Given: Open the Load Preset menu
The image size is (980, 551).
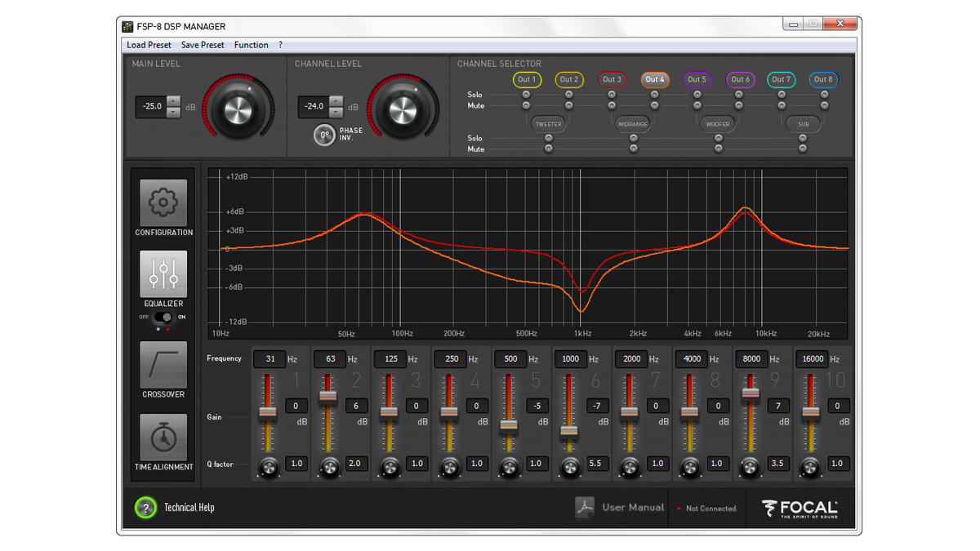Looking at the screenshot, I should 149,45.
